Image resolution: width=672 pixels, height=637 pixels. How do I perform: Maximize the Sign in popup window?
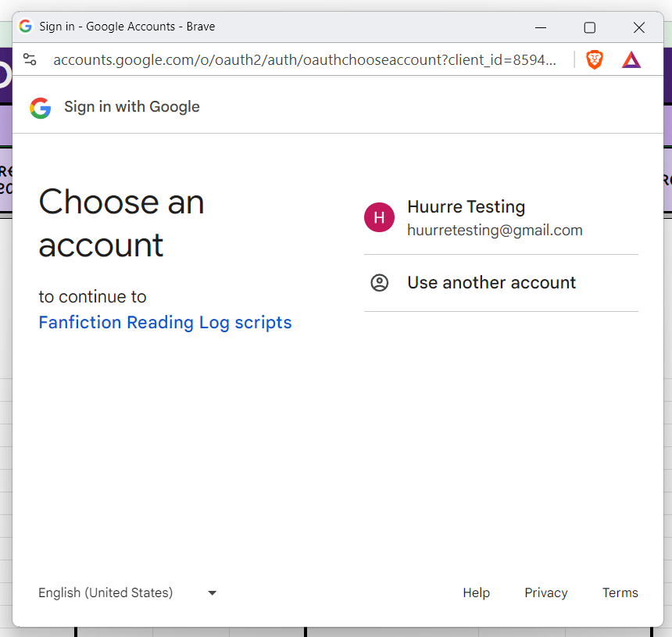[590, 27]
